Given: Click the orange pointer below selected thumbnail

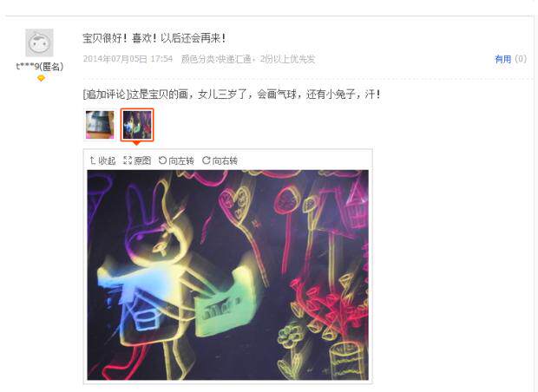Looking at the screenshot, I should coord(137,143).
